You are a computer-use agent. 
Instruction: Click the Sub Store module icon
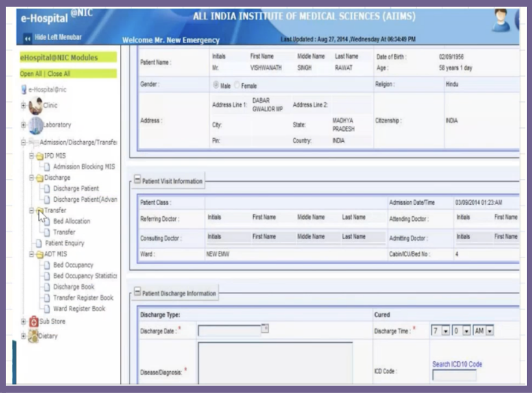tap(34, 321)
